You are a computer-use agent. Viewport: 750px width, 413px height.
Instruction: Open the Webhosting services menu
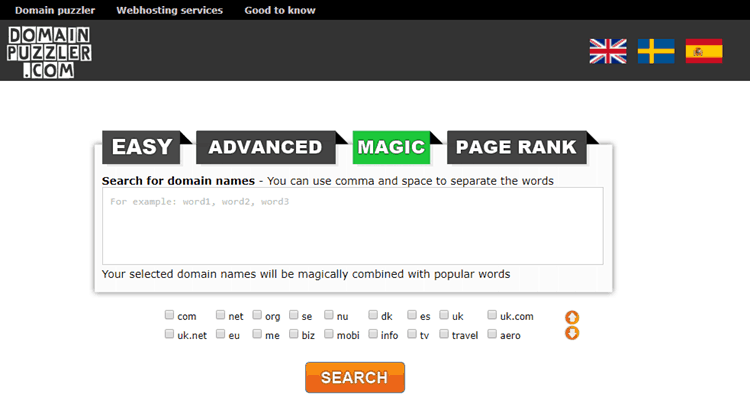tap(169, 10)
